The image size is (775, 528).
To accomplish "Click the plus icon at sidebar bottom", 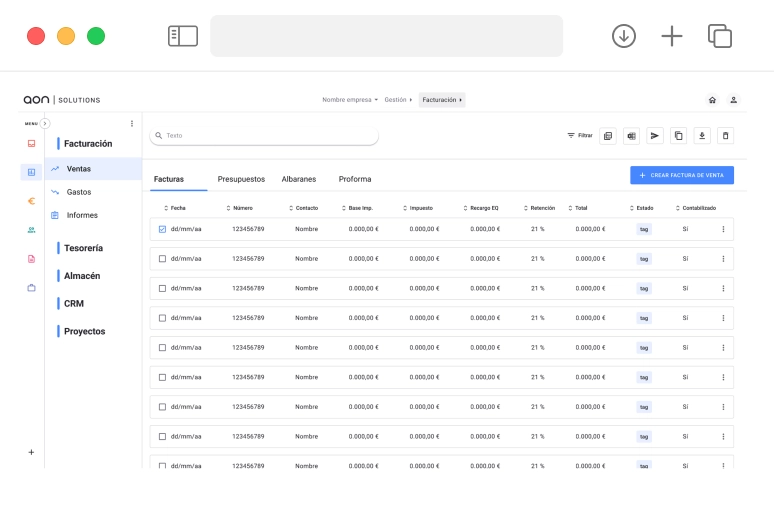I will pos(31,452).
